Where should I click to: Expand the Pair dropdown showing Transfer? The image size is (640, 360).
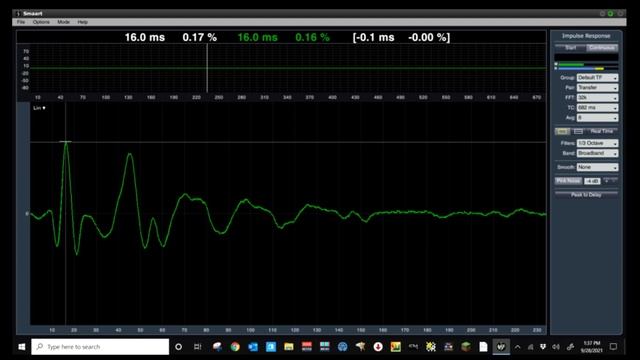[x=597, y=87]
